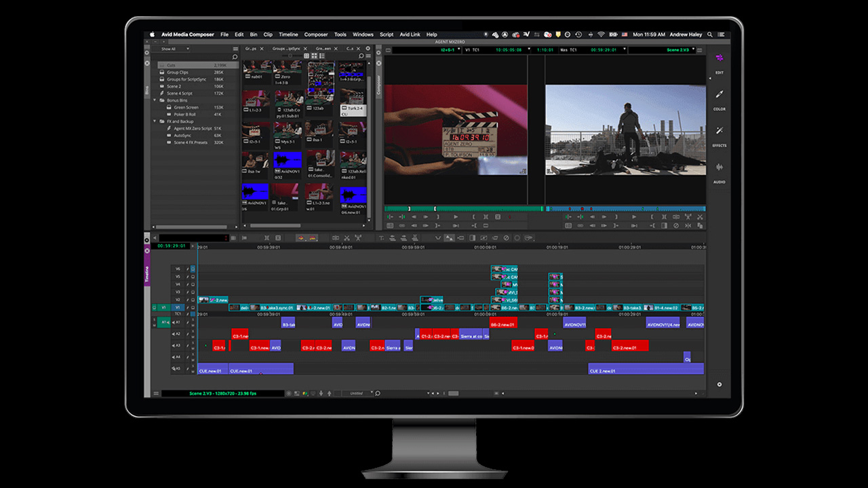Image resolution: width=868 pixels, height=488 pixels.
Task: Adjust the bin thumbnail size slider
Action: click(x=290, y=56)
